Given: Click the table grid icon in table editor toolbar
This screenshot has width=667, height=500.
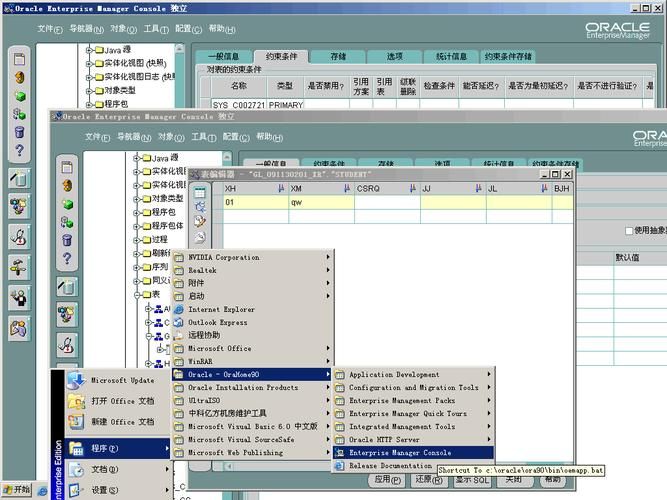Looking at the screenshot, I should (x=200, y=193).
